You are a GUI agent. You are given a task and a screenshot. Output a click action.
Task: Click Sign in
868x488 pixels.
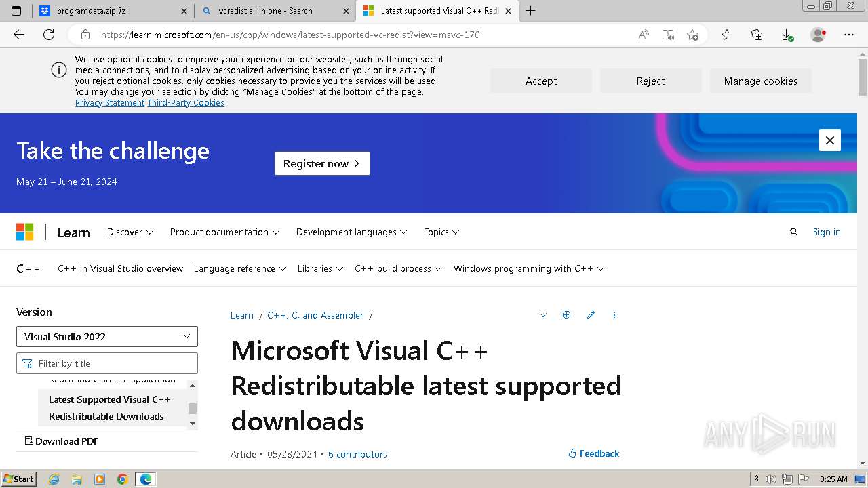[827, 232]
